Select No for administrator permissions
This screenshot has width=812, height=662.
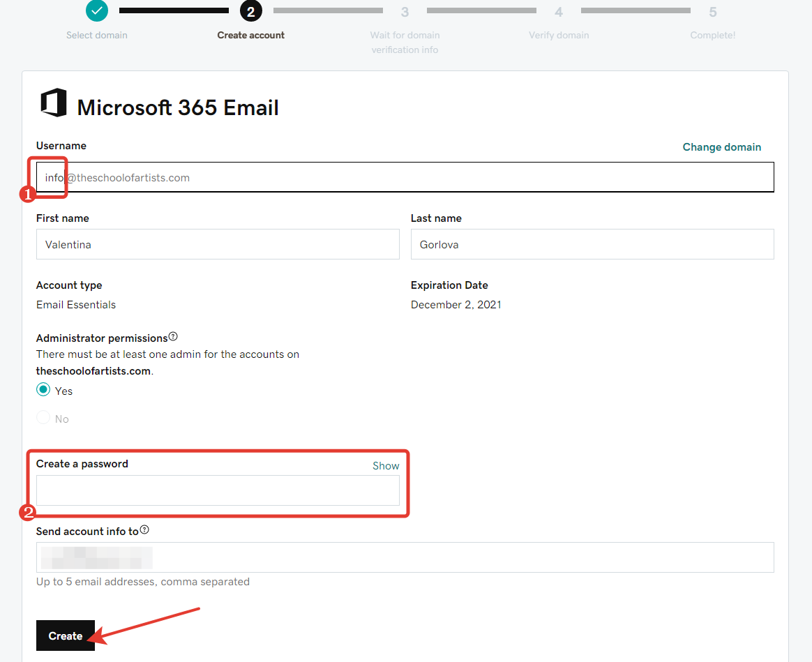pos(43,418)
